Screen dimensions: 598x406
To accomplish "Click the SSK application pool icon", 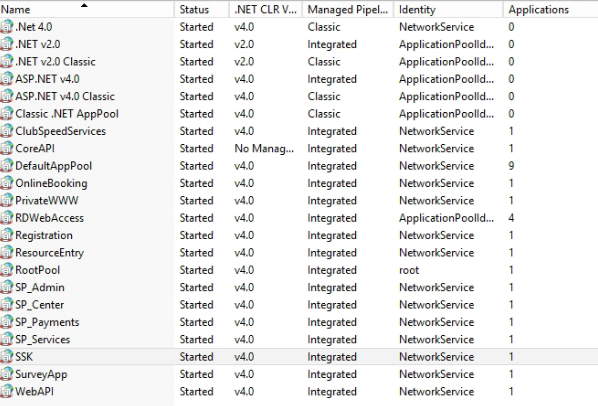I will [x=6, y=356].
